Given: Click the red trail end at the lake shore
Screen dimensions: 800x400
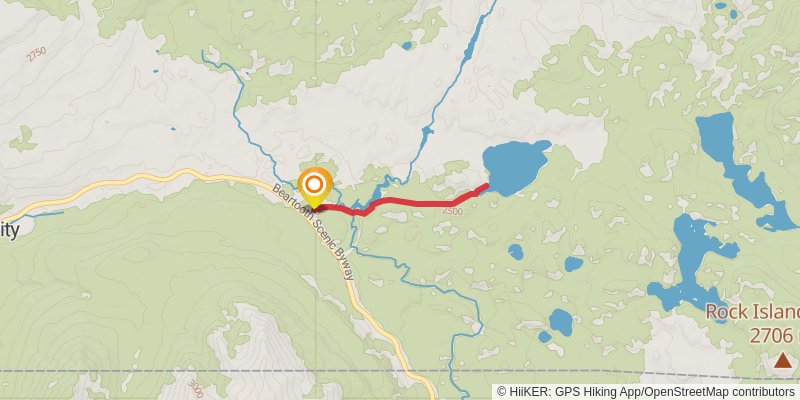Looking at the screenshot, I should click(485, 187).
